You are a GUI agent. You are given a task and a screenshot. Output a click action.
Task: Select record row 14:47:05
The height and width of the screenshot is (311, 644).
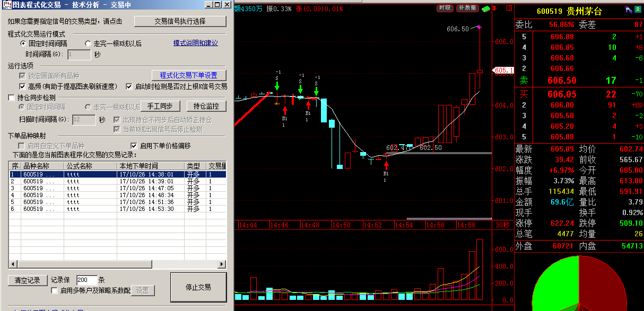pos(118,188)
